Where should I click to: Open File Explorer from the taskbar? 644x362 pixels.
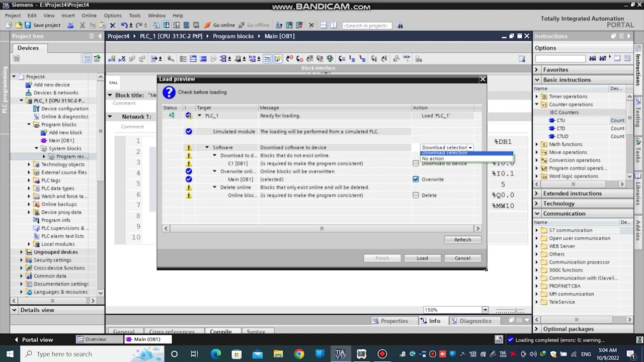point(278,354)
